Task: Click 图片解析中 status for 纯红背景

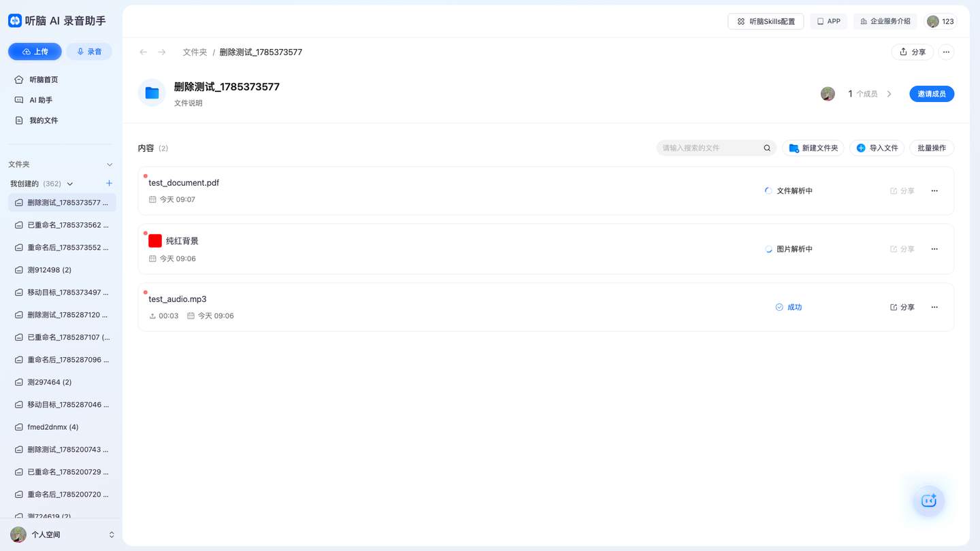Action: click(x=789, y=249)
